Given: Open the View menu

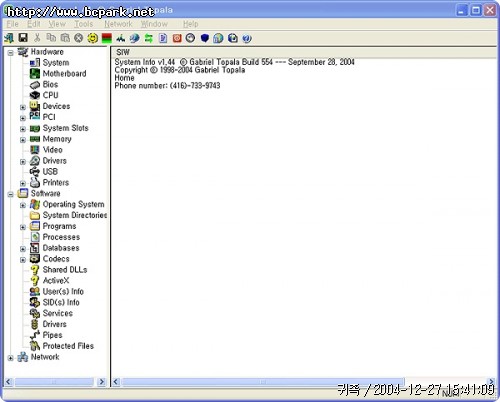Looking at the screenshot, I should (x=57, y=24).
